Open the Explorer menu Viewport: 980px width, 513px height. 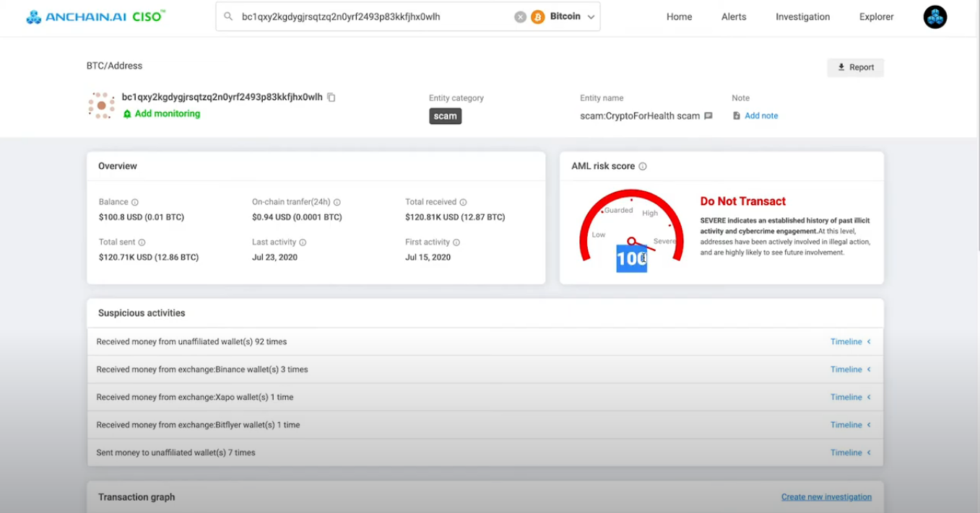tap(877, 17)
